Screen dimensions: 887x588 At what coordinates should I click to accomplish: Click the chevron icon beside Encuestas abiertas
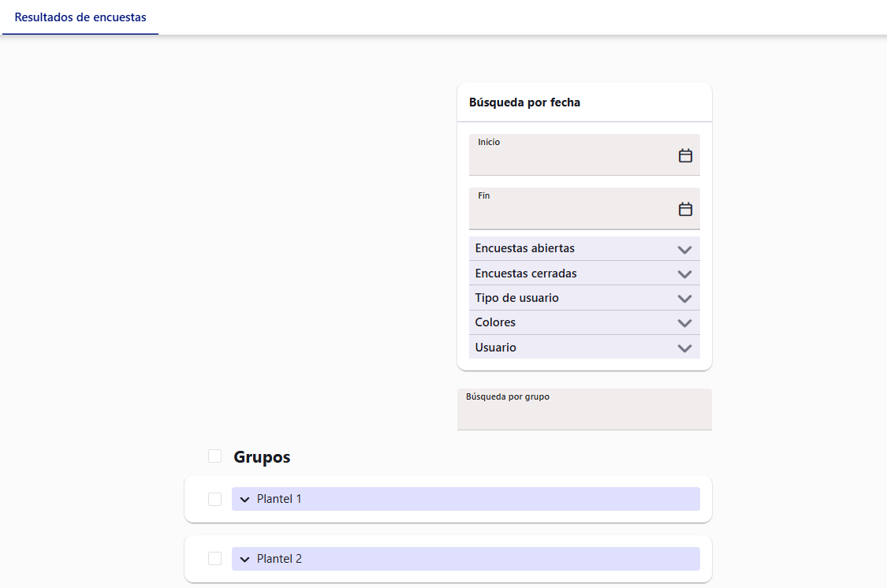[684, 249]
